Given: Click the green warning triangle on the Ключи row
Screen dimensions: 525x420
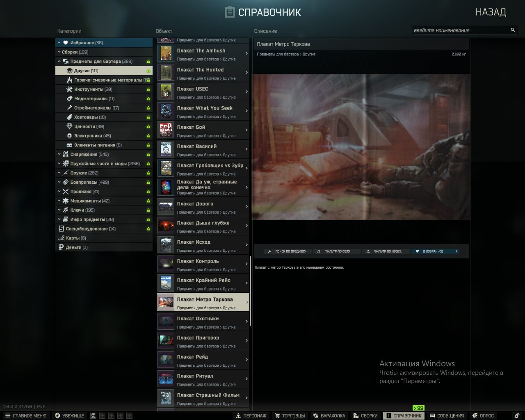Looking at the screenshot, I should [148, 210].
